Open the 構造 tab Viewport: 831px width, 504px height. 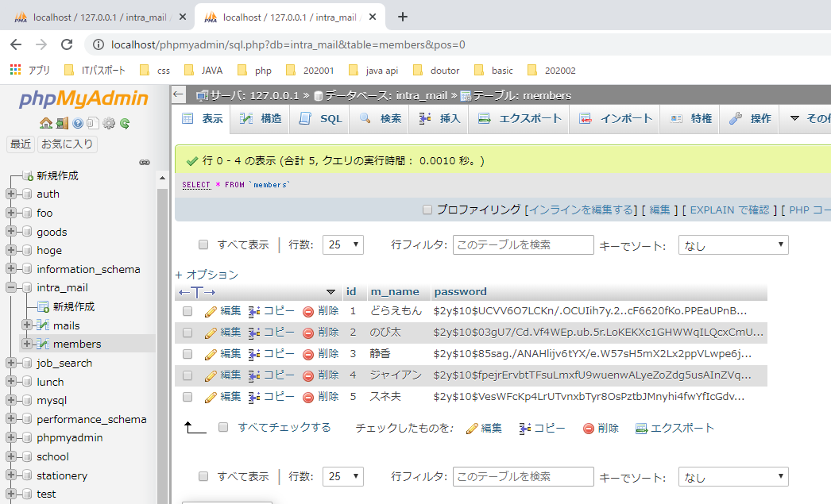coord(261,118)
